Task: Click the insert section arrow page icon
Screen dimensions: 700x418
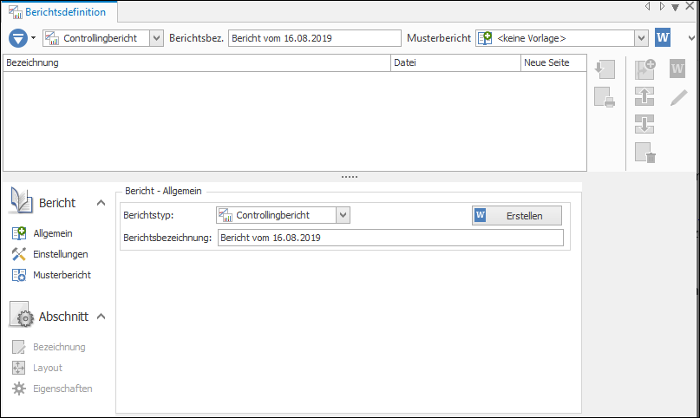Action: 605,70
